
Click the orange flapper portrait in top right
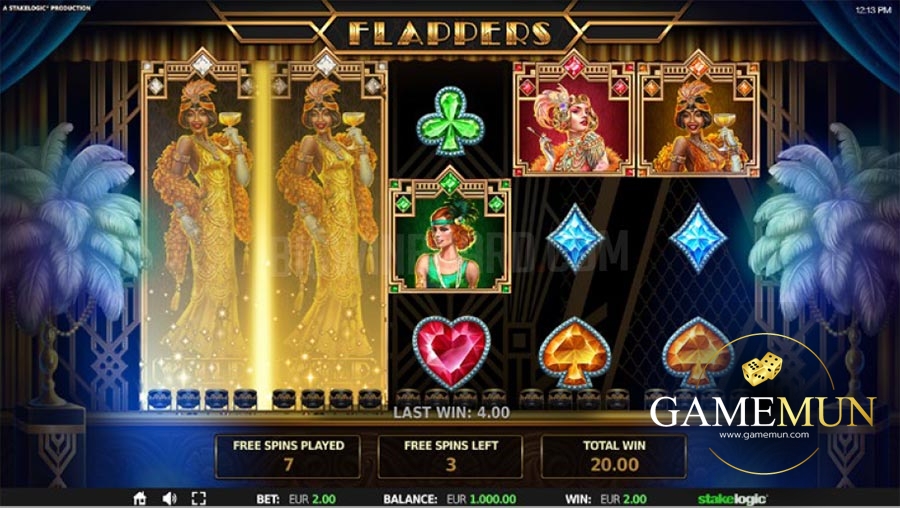pos(699,117)
